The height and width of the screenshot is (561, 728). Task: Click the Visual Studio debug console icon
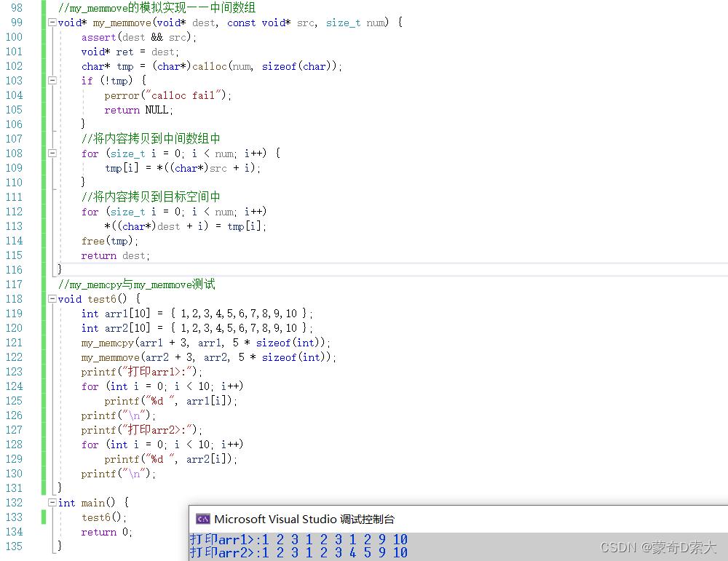point(203,520)
